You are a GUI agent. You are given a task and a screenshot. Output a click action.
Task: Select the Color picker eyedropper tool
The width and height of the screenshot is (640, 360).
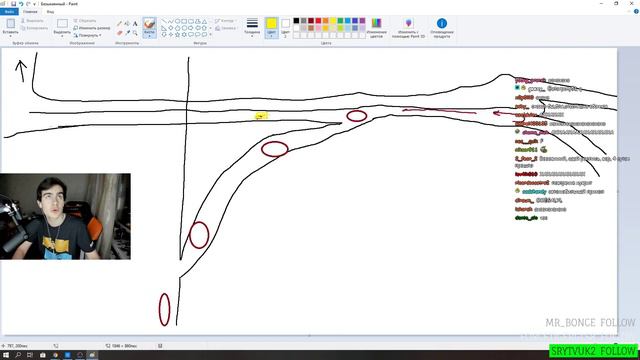pos(127,32)
